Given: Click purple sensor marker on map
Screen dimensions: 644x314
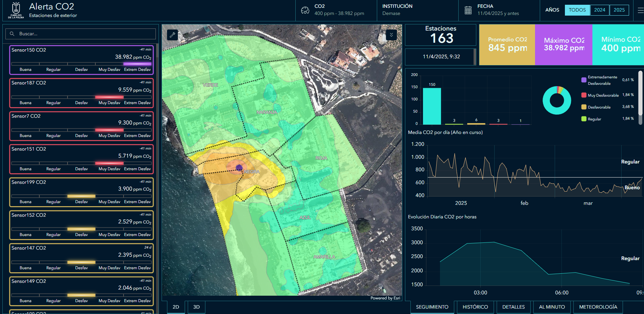Looking at the screenshot, I should pyautogui.click(x=239, y=168).
